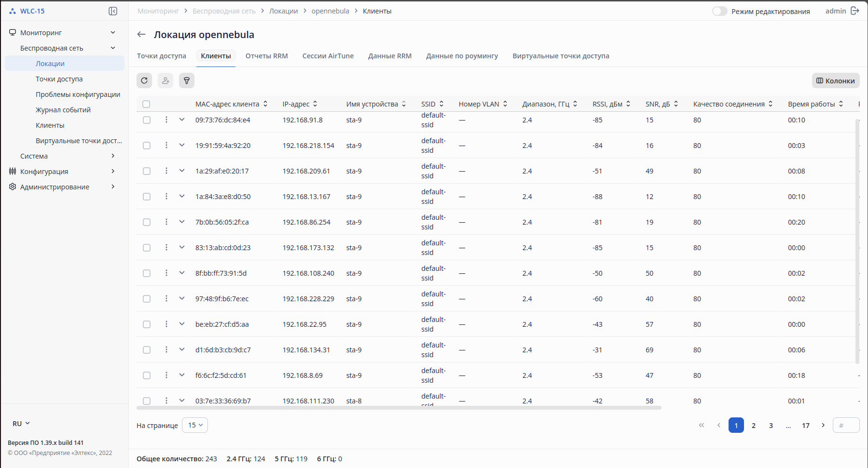Click the refresh table icon

pos(144,80)
